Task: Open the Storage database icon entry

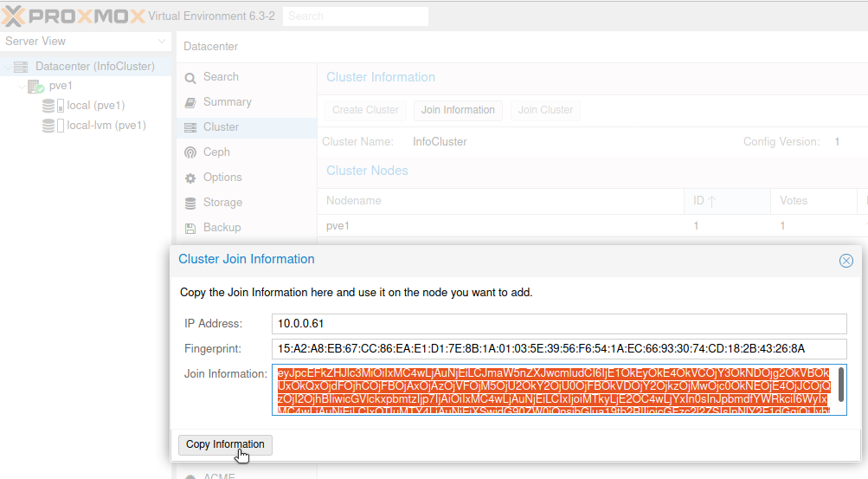Action: [x=190, y=204]
